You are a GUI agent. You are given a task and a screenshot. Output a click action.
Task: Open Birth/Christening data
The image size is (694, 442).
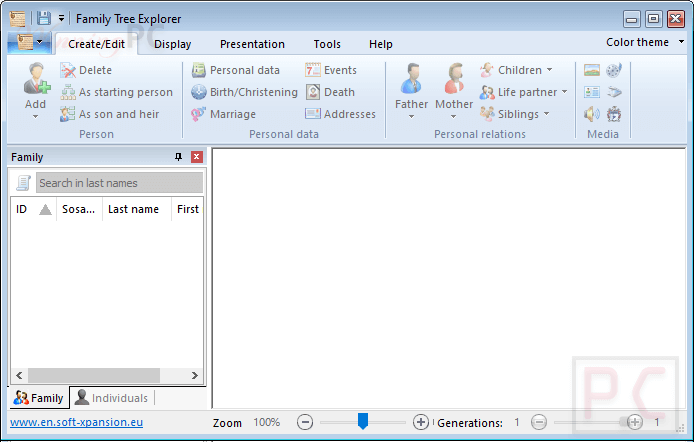tap(244, 92)
